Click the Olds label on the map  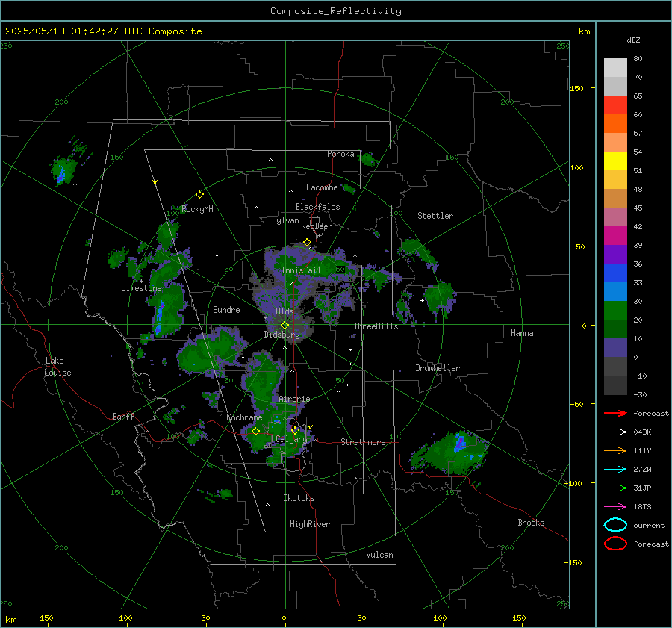[x=284, y=311]
